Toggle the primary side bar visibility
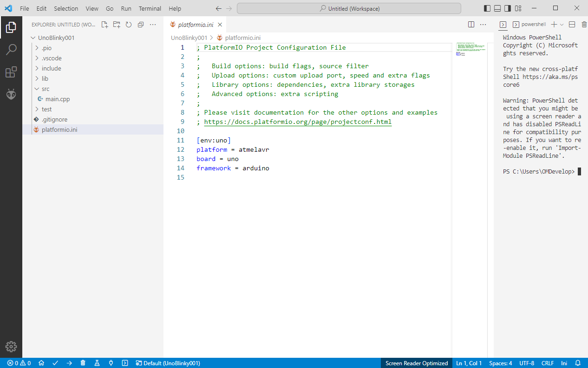The height and width of the screenshot is (368, 588). [x=487, y=8]
